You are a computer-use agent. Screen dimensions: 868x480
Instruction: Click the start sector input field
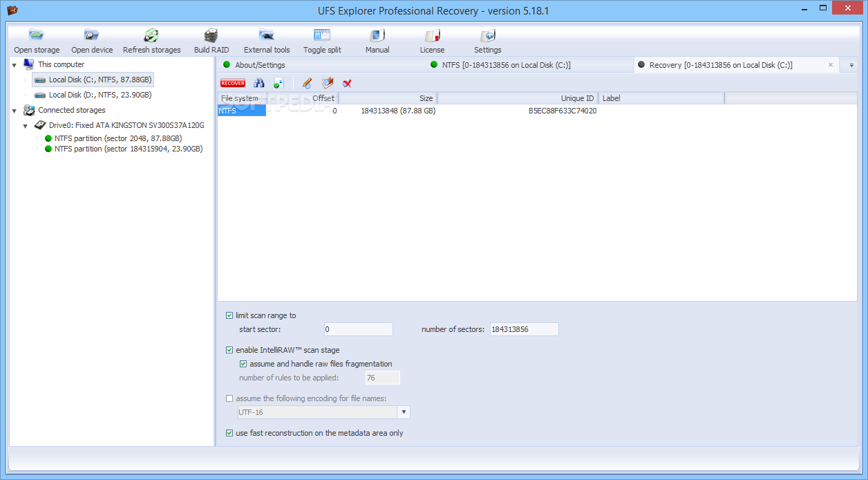tap(358, 329)
